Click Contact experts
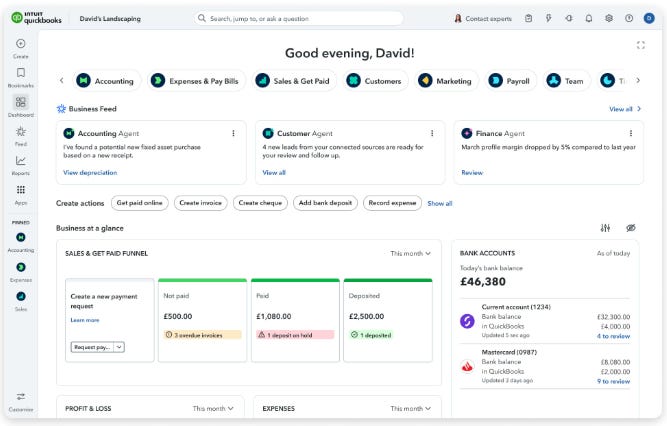Viewport: 667px width, 426px height. [483, 19]
